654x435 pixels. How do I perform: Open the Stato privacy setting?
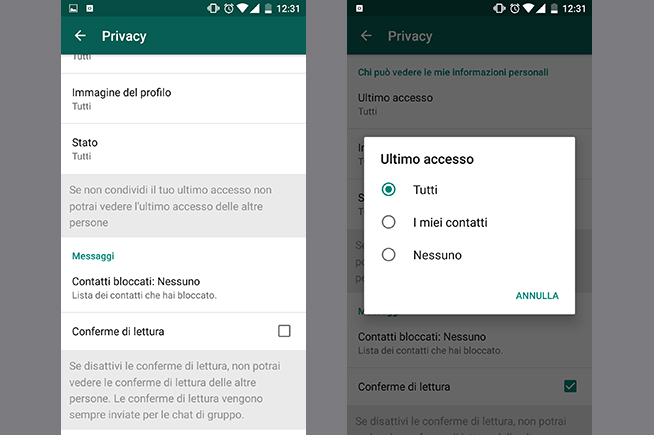(x=184, y=149)
